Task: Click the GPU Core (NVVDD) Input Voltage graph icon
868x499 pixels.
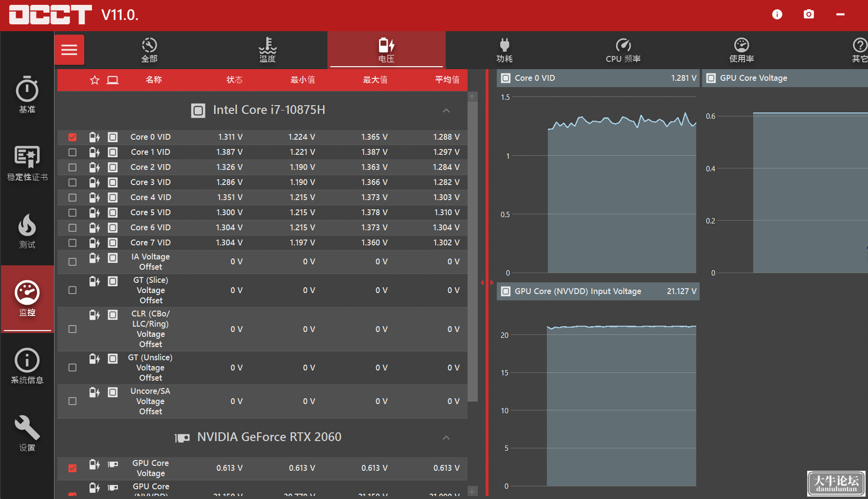Action: pos(506,291)
